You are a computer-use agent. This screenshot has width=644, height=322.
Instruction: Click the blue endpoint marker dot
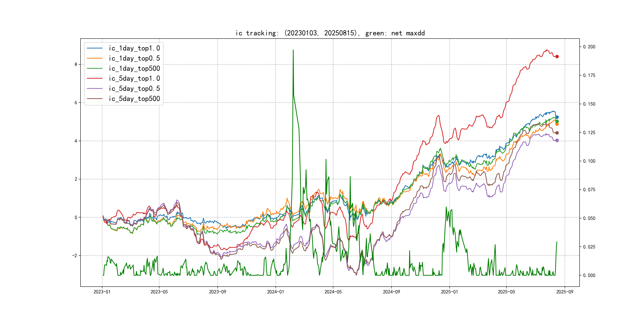(557, 117)
